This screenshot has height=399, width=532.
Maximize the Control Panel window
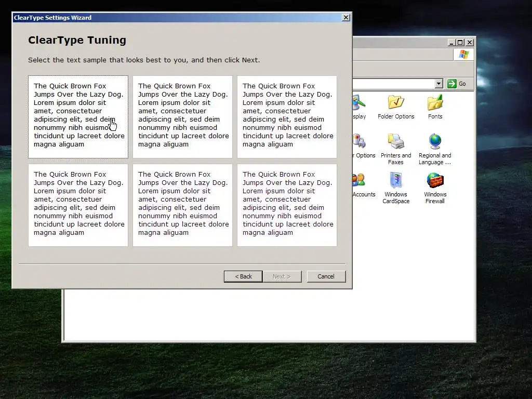tap(460, 43)
